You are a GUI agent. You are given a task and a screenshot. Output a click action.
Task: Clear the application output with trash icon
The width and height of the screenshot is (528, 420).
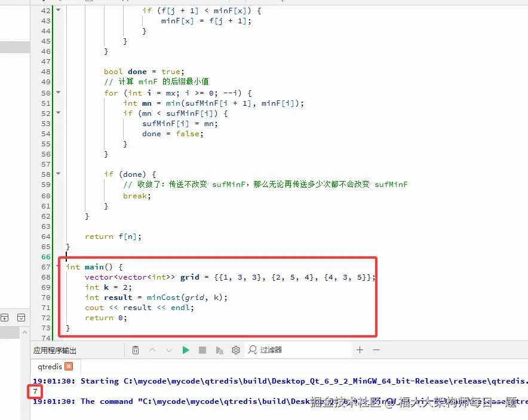click(x=136, y=350)
